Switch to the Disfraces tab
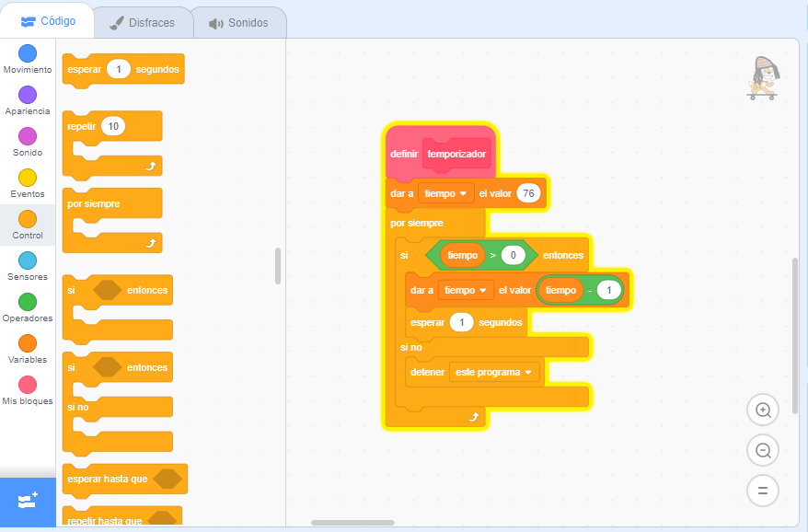Screen dimensions: 808x532 pos(143,21)
